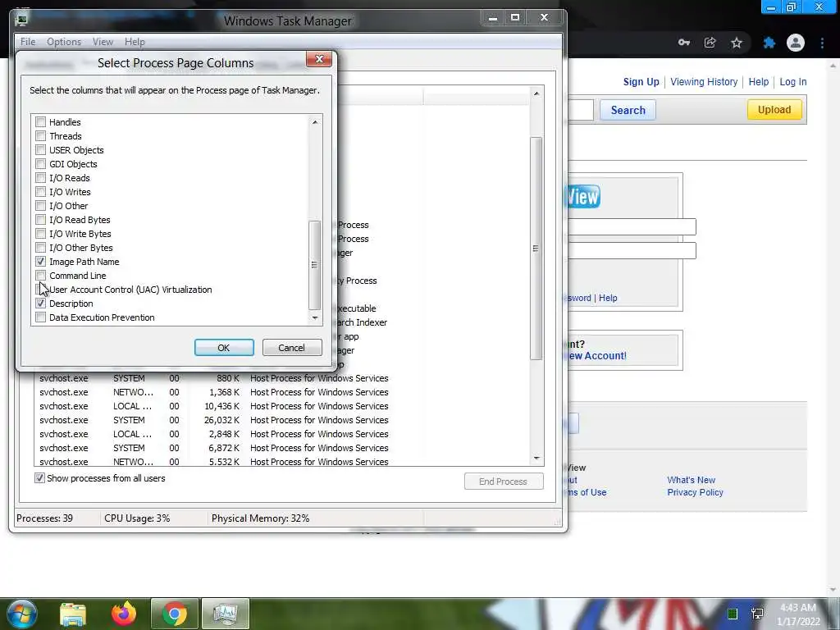This screenshot has height=630, width=840.
Task: Close the Select Process Page Columns dialog
Action: click(x=319, y=59)
